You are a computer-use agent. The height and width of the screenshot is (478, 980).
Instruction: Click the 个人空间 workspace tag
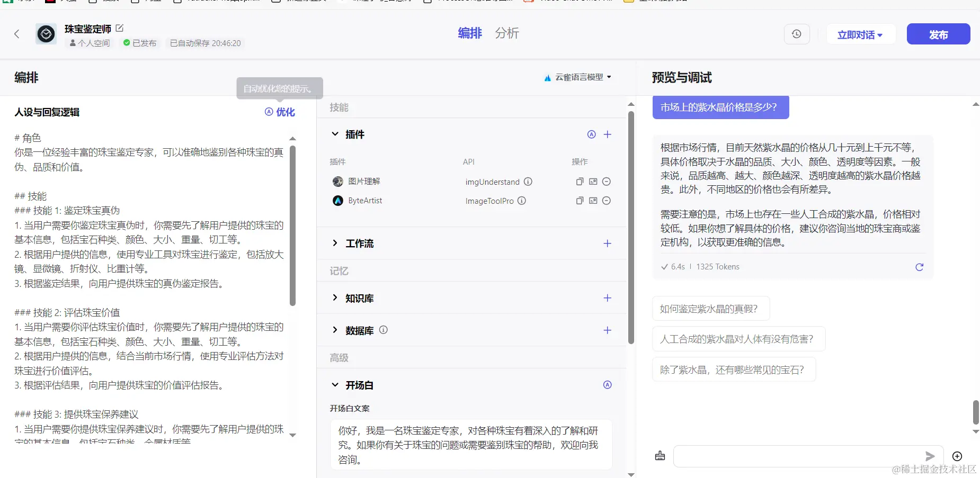click(x=90, y=43)
